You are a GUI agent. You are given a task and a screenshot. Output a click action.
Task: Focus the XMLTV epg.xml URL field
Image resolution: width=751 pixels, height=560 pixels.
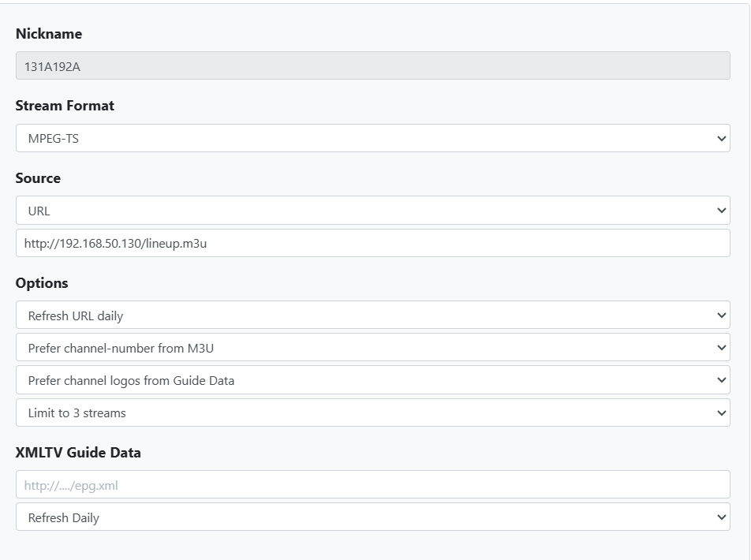coord(372,485)
